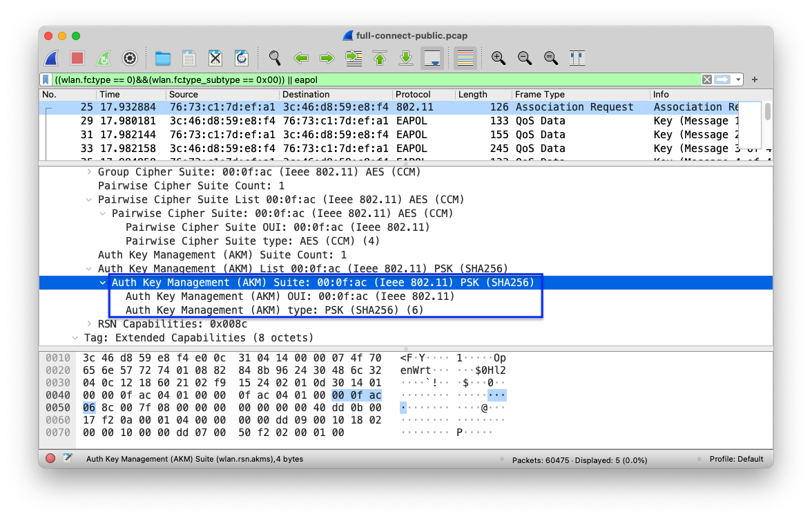Go to the next packet arrow
The height and width of the screenshot is (519, 812).
click(x=327, y=59)
